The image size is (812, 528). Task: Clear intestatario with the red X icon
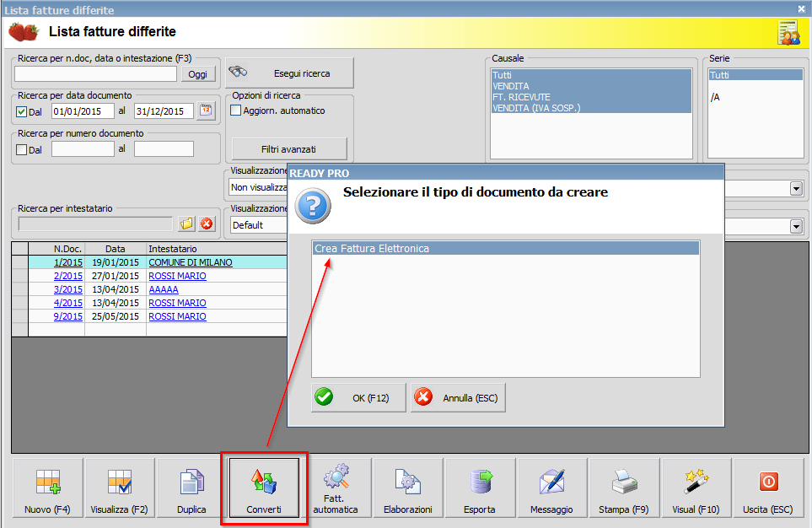coord(207,224)
